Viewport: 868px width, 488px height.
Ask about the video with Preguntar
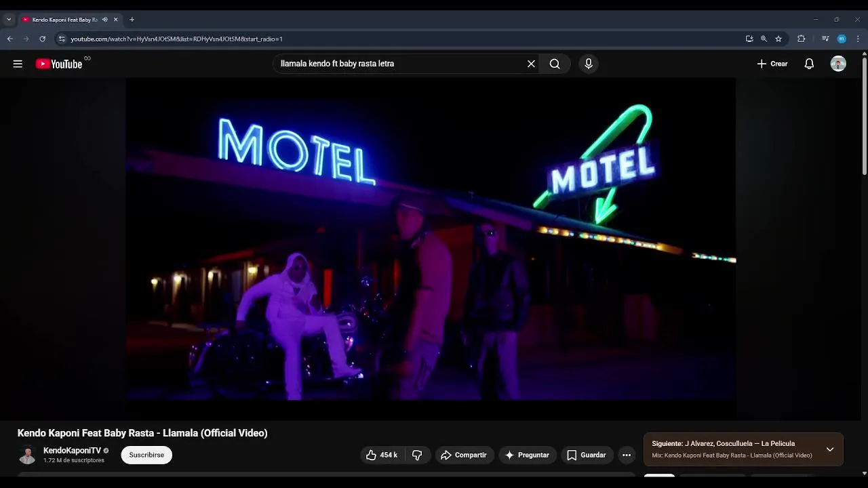[x=528, y=455]
